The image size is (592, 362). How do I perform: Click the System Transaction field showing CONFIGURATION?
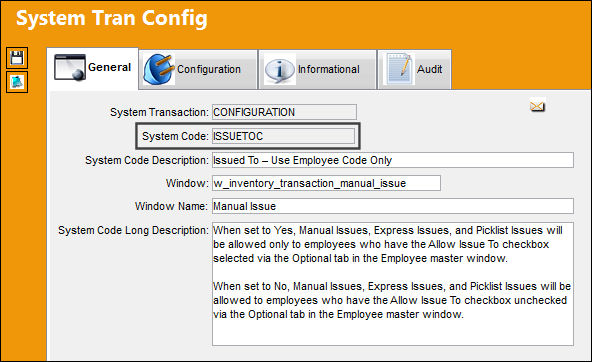tap(284, 112)
